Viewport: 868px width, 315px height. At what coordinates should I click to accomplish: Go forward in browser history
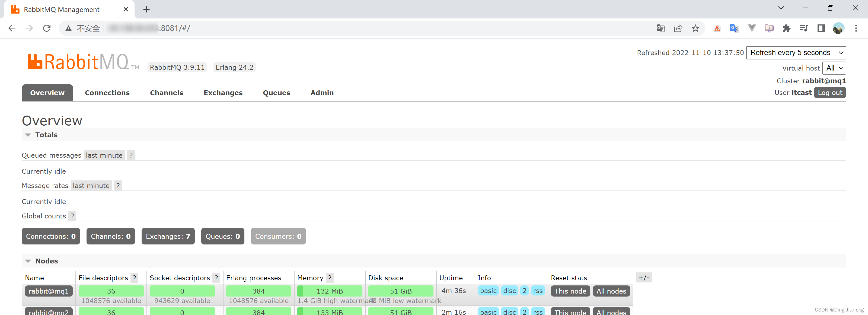tap(29, 28)
